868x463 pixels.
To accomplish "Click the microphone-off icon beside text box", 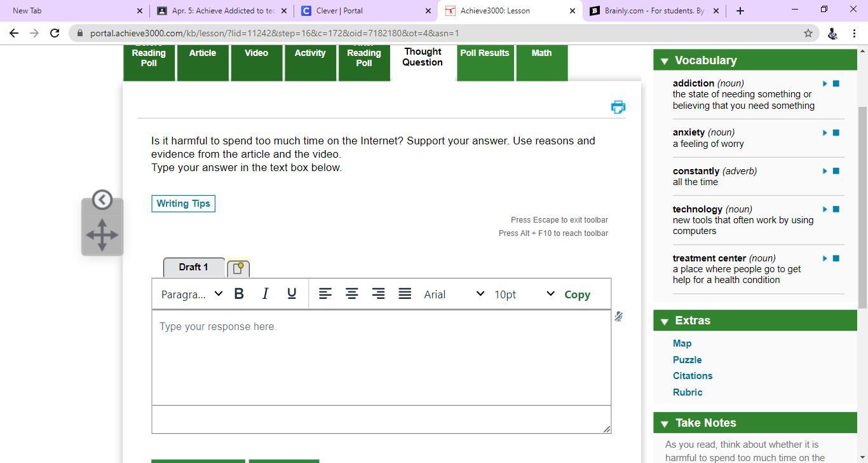I will (x=618, y=317).
